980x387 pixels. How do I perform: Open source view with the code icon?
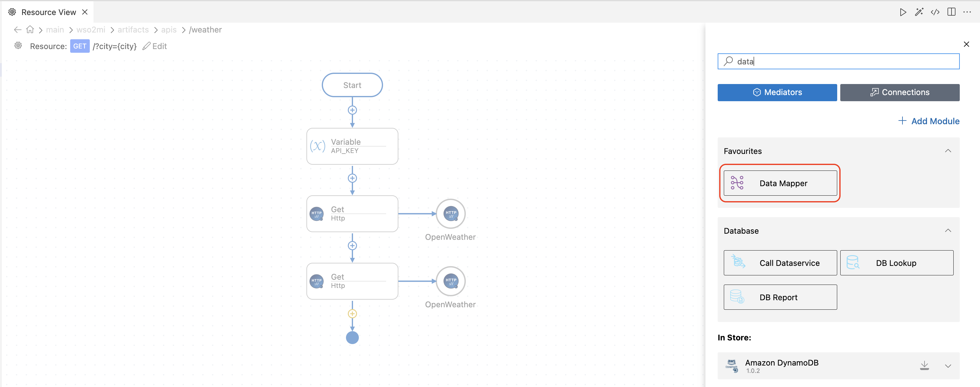coord(935,12)
